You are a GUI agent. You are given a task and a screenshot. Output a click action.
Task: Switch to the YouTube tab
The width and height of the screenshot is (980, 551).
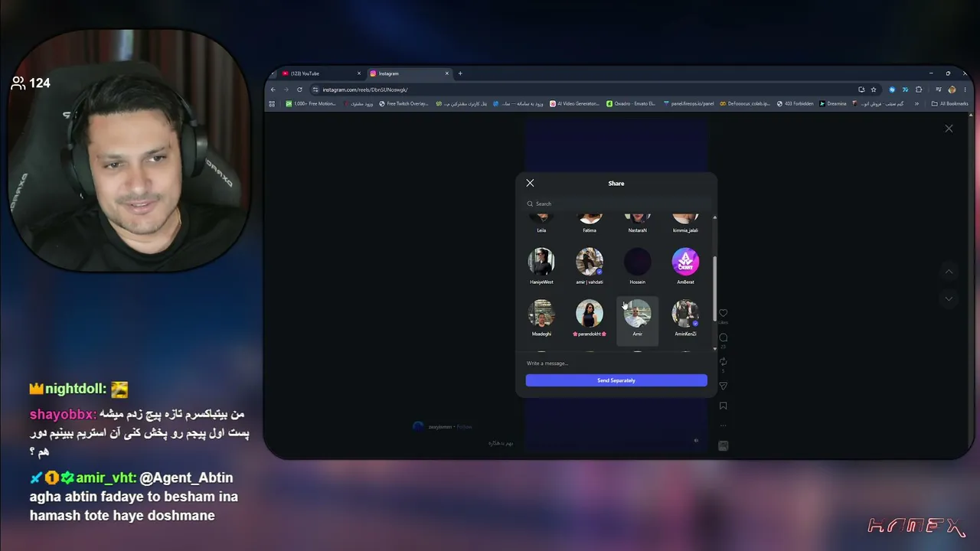coord(319,73)
